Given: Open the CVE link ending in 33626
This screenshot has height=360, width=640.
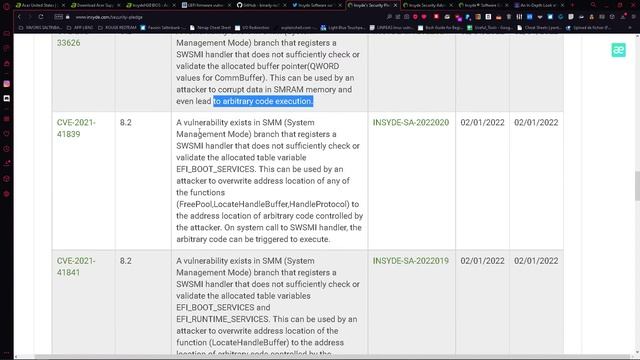Looking at the screenshot, I should [69, 43].
